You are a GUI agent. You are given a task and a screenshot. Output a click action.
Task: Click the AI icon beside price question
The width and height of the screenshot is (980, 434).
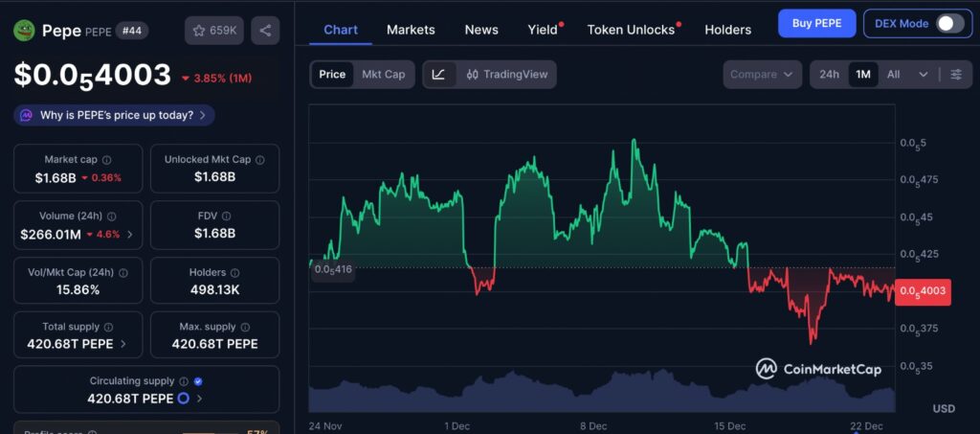pyautogui.click(x=26, y=115)
